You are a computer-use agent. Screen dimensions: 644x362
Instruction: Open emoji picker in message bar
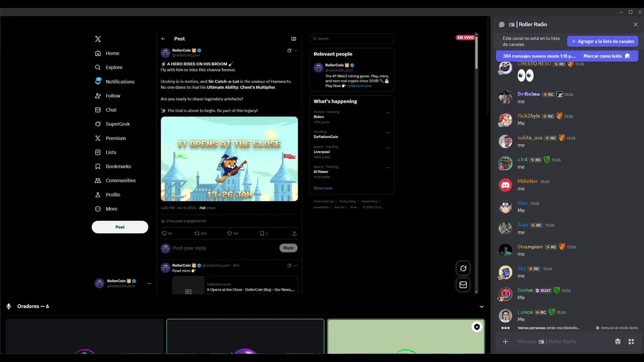coord(618,341)
